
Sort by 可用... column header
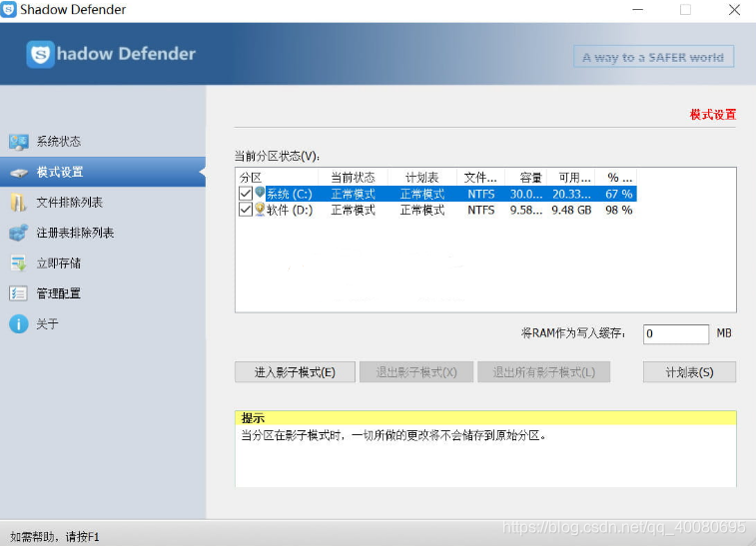click(x=571, y=178)
